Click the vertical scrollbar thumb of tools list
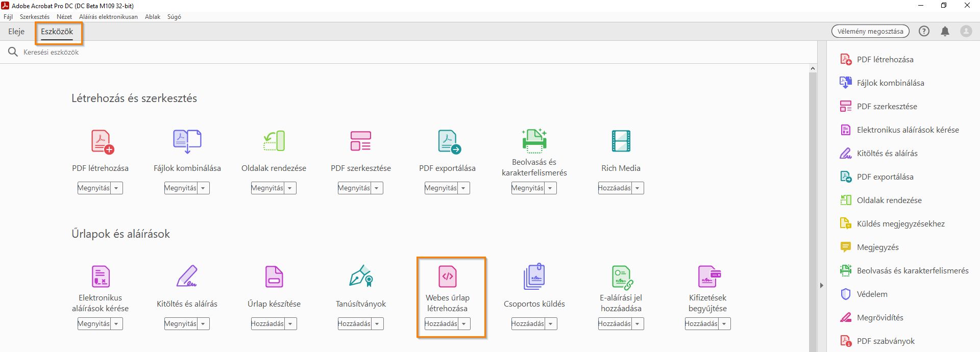The height and width of the screenshot is (352, 980). 813,212
